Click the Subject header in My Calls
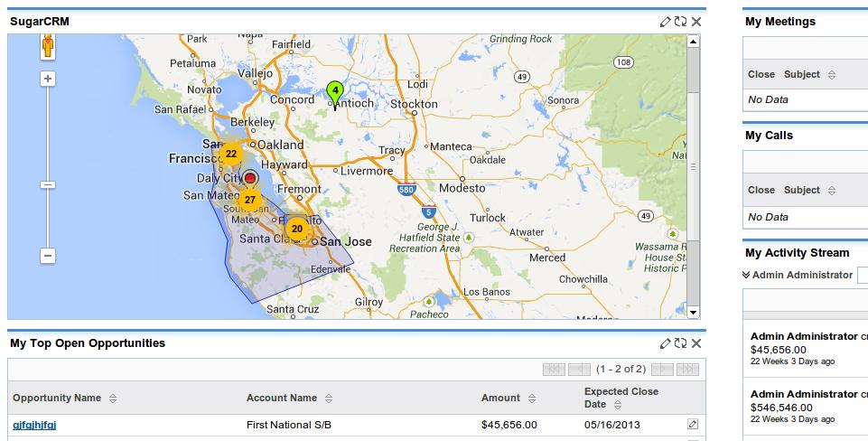Viewport: 868px width, 441px height. coord(801,190)
